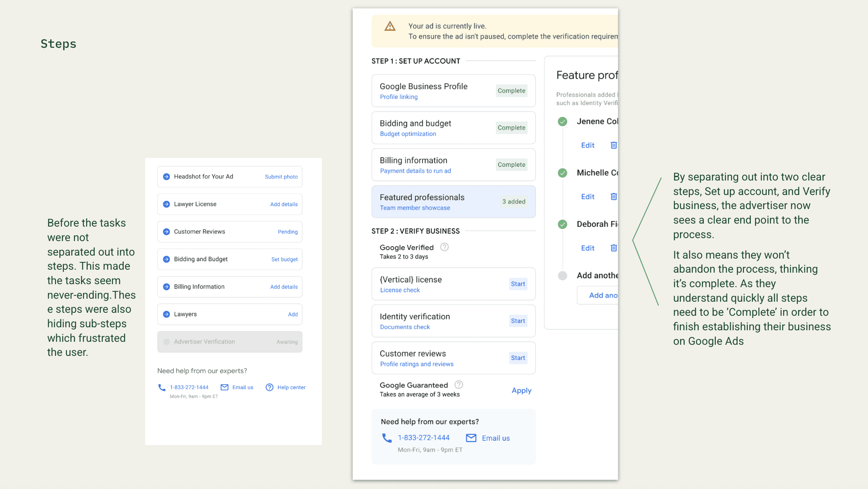The image size is (868, 489).
Task: Click the Takes 2 to 3 days text
Action: (404, 256)
